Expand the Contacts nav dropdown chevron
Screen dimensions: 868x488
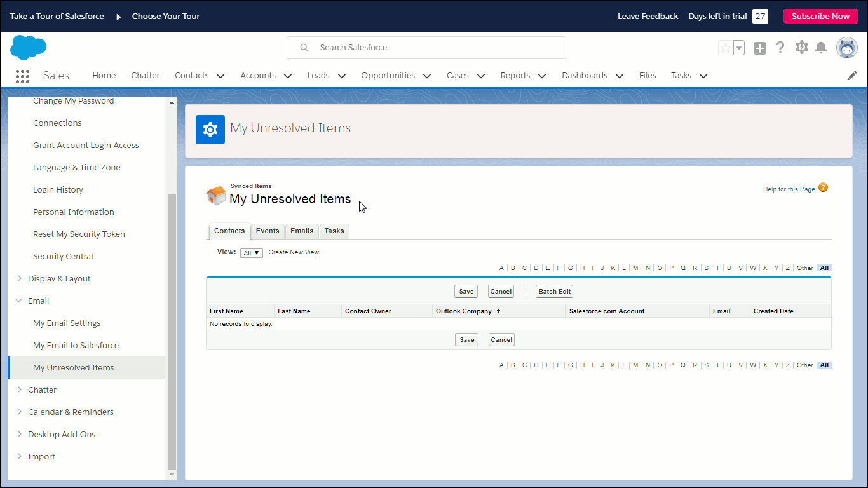[220, 76]
